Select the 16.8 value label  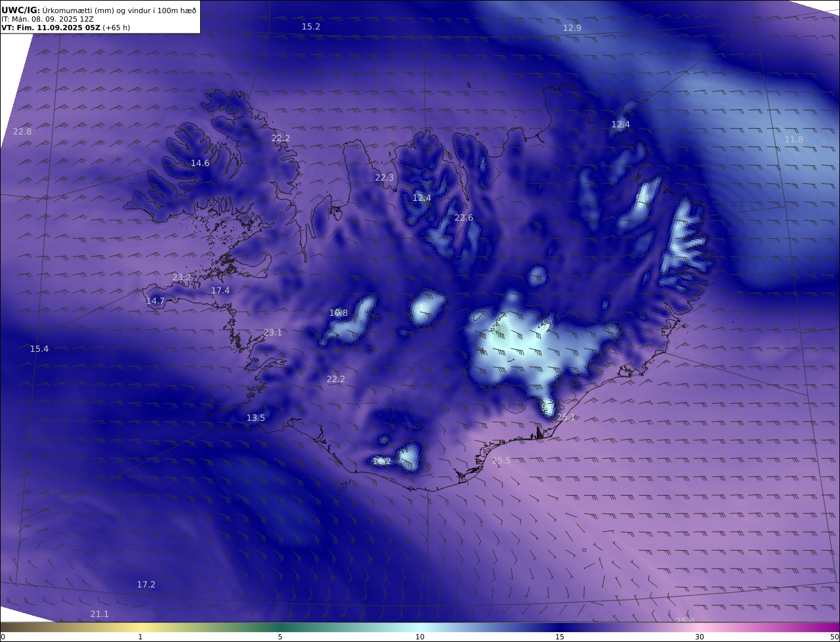coord(339,313)
